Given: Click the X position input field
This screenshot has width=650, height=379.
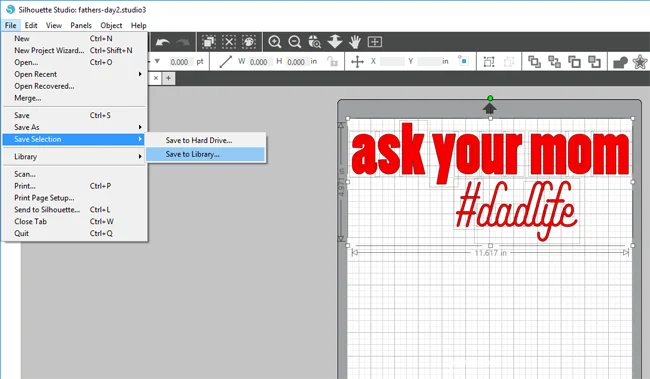Looking at the screenshot, I should (392, 61).
